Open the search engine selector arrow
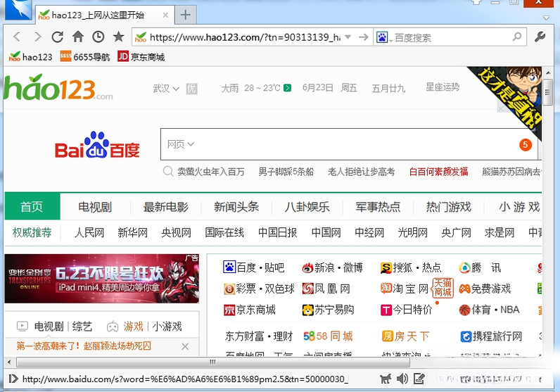Screen dimensions: 560x392 point(390,40)
